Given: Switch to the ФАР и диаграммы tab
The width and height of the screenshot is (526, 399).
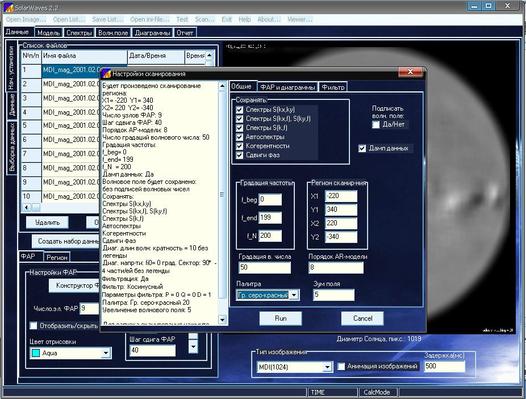Looking at the screenshot, I should pos(287,87).
